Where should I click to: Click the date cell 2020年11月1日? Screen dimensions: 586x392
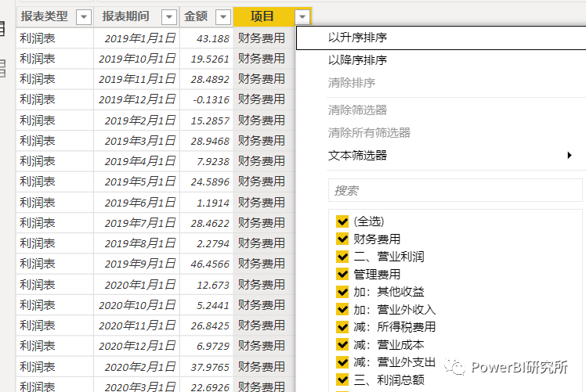click(137, 325)
